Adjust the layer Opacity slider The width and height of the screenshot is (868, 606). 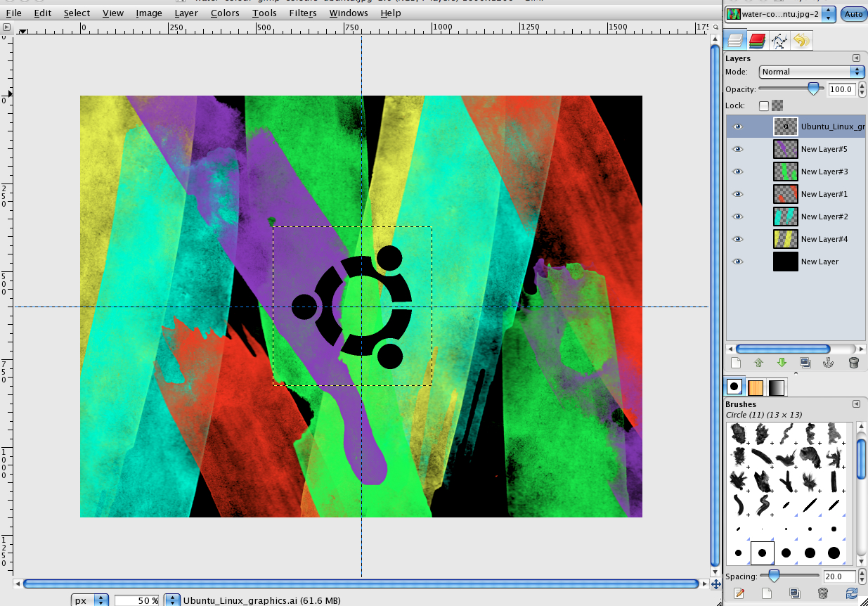(792, 89)
